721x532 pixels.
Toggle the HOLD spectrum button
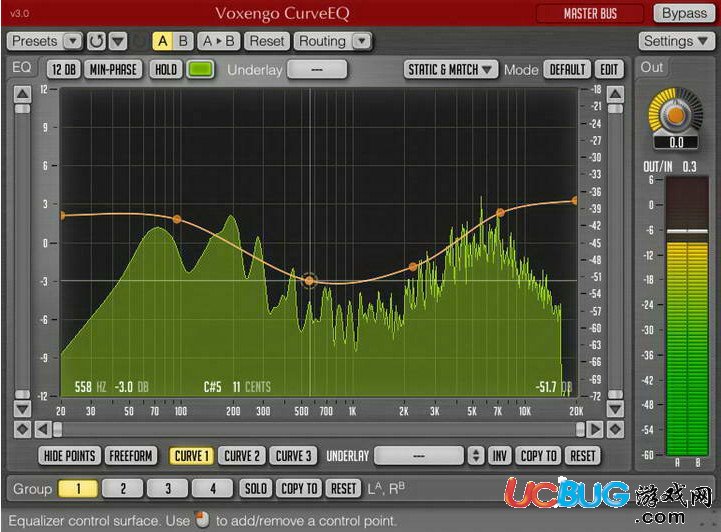tap(166, 70)
